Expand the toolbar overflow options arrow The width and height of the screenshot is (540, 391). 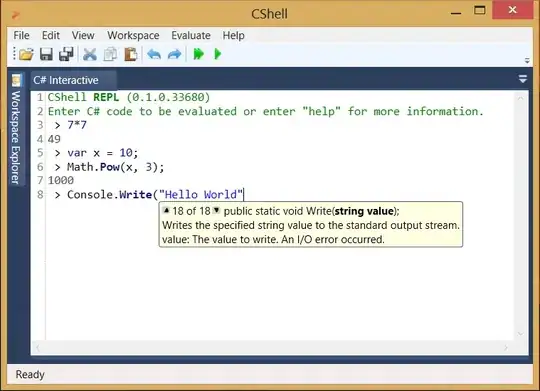[527, 61]
